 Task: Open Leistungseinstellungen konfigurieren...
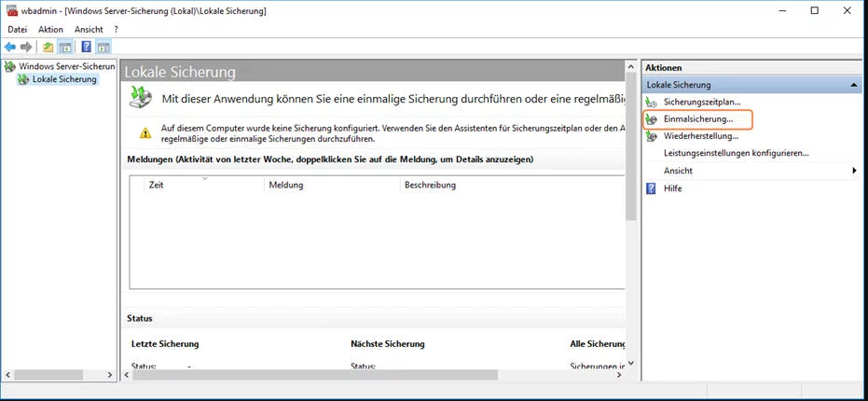pyautogui.click(x=737, y=153)
